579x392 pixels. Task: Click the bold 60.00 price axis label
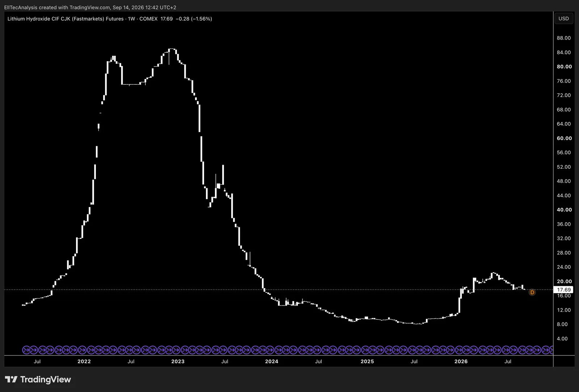pos(564,138)
